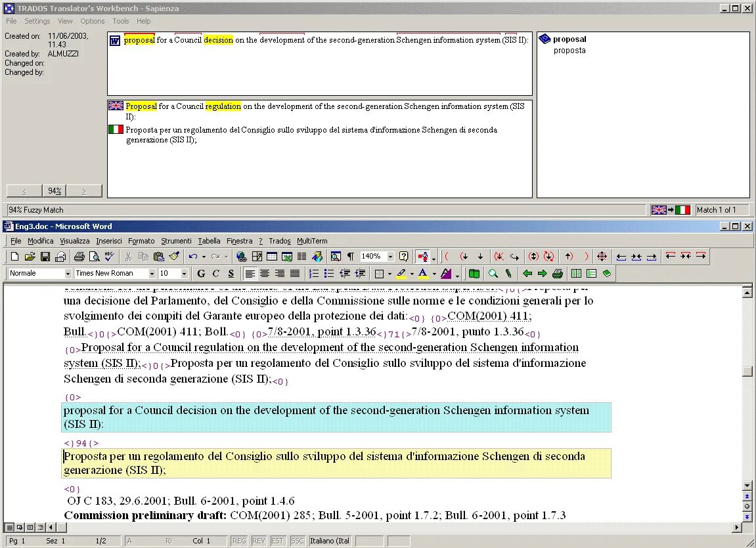Run the ABC spelling check
The image size is (756, 548).
pos(110,257)
